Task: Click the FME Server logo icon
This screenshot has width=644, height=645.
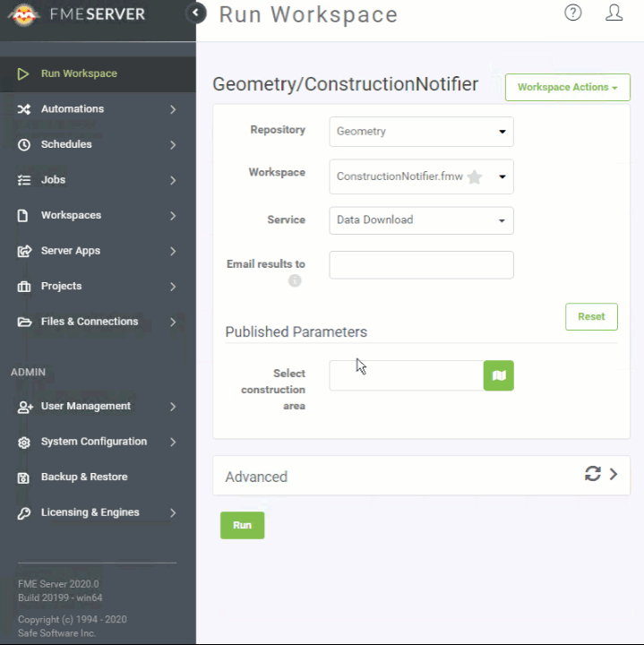Action: tap(24, 14)
